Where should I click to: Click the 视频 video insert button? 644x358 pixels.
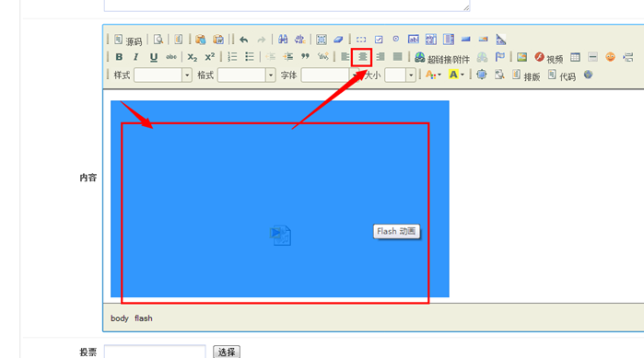tap(548, 58)
